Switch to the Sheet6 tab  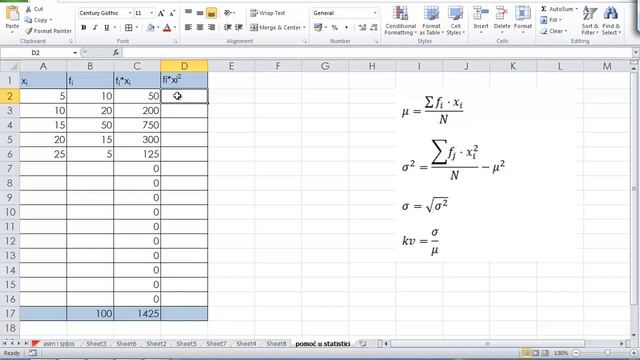(x=126, y=344)
